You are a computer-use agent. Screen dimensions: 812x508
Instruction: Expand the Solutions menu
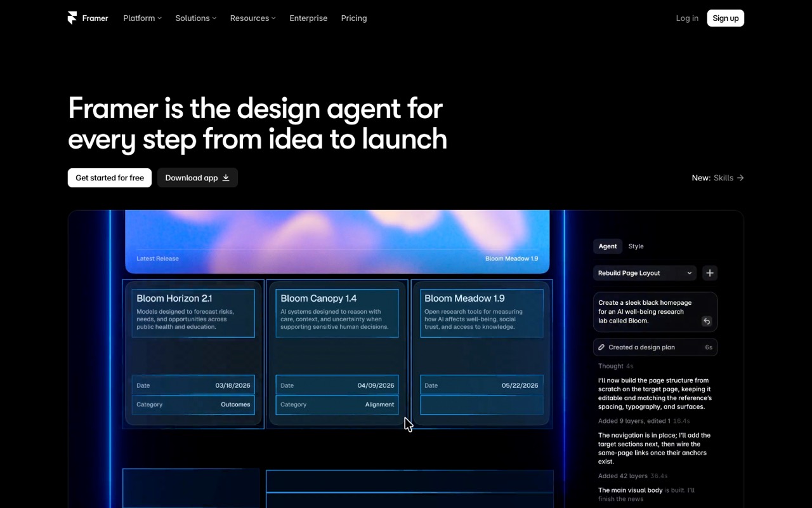(x=195, y=18)
